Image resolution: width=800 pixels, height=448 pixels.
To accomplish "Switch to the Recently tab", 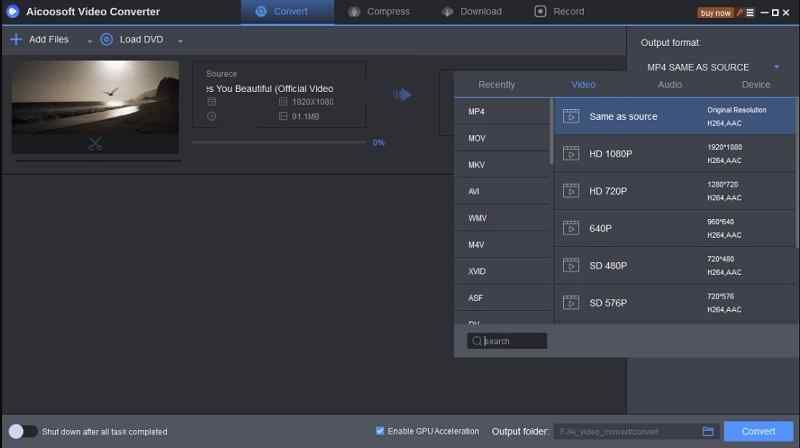I will pyautogui.click(x=496, y=85).
